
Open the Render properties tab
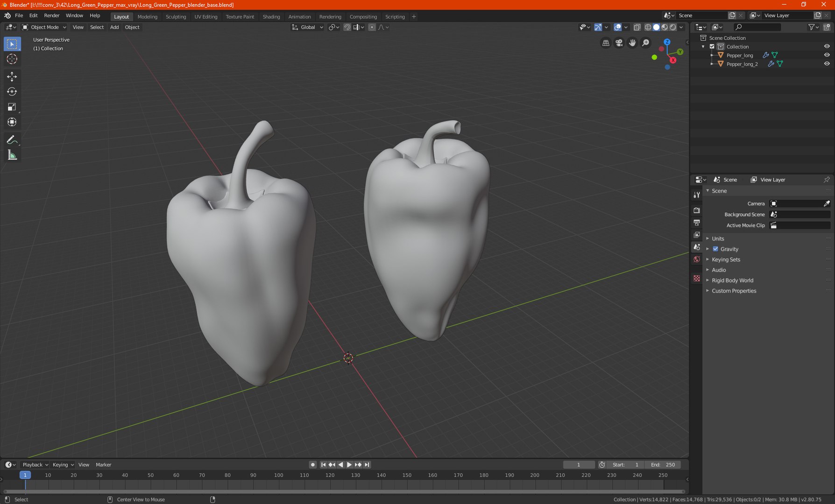(697, 210)
